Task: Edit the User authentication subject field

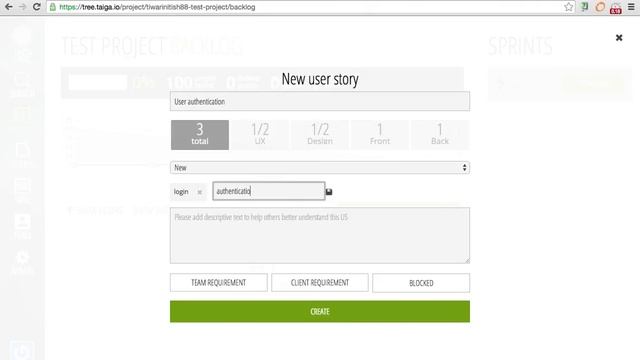Action: pyautogui.click(x=320, y=101)
